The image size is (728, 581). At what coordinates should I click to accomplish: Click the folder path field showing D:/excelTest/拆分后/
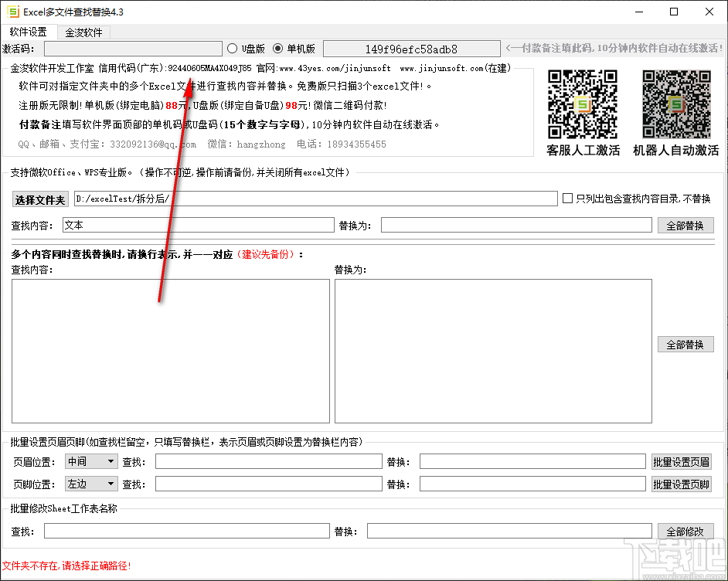click(309, 199)
